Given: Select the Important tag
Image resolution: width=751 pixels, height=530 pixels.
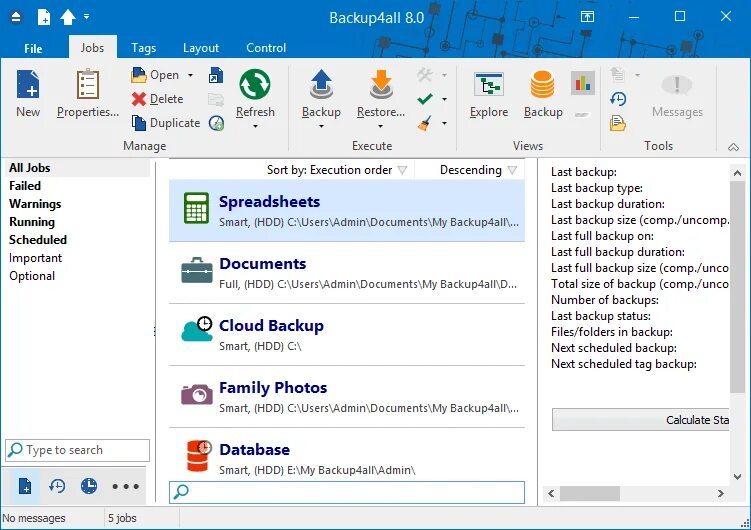Looking at the screenshot, I should click(x=35, y=258).
